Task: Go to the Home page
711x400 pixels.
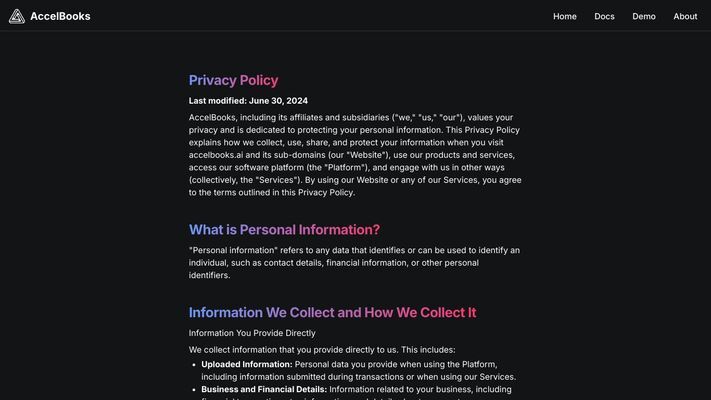Action: (565, 16)
